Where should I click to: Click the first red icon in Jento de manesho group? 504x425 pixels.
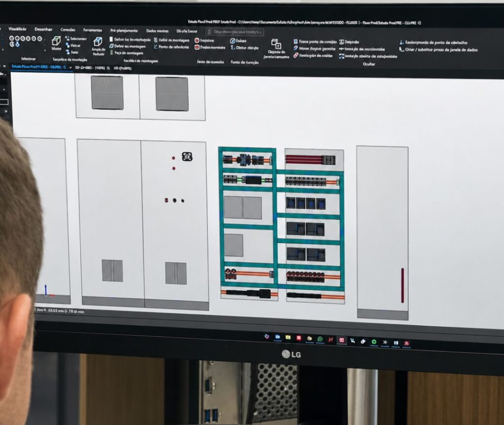coord(197,40)
